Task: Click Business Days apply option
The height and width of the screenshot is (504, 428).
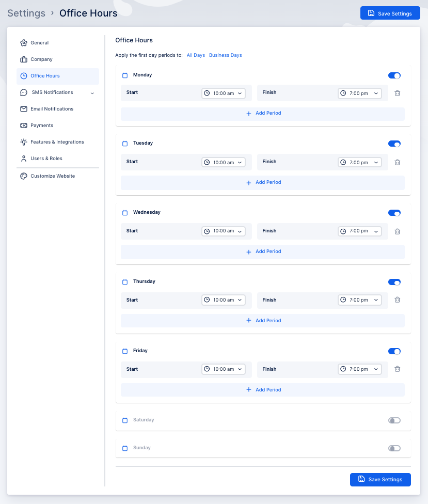Action: click(x=225, y=55)
